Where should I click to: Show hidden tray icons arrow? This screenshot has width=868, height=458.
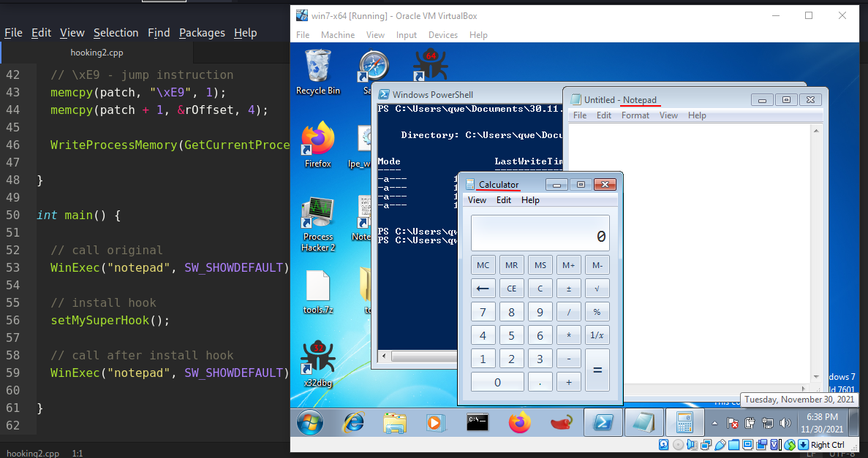click(x=714, y=424)
